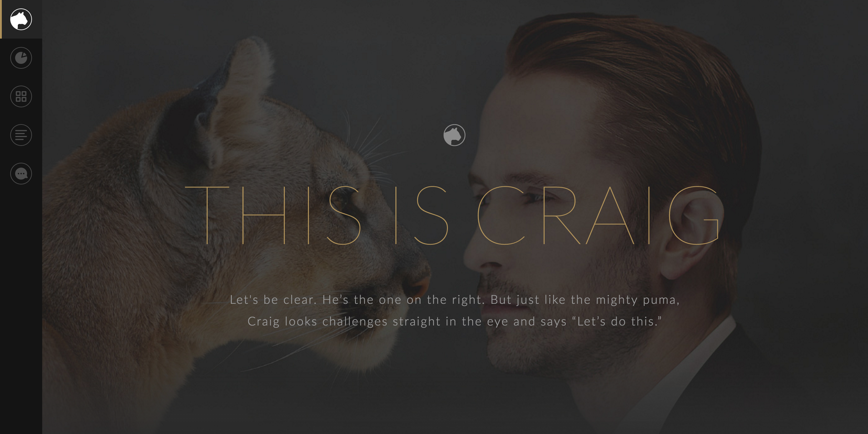Open the chat bubble contact icon
The image size is (868, 434).
(x=21, y=174)
